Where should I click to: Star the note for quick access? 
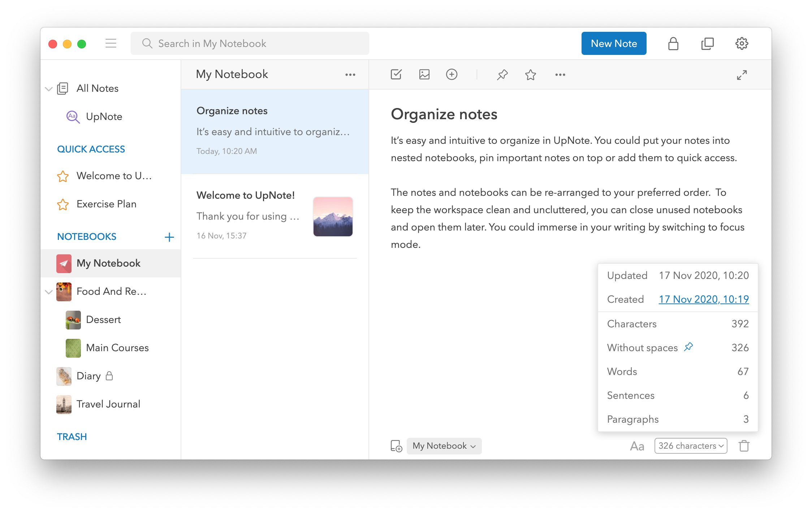[530, 75]
